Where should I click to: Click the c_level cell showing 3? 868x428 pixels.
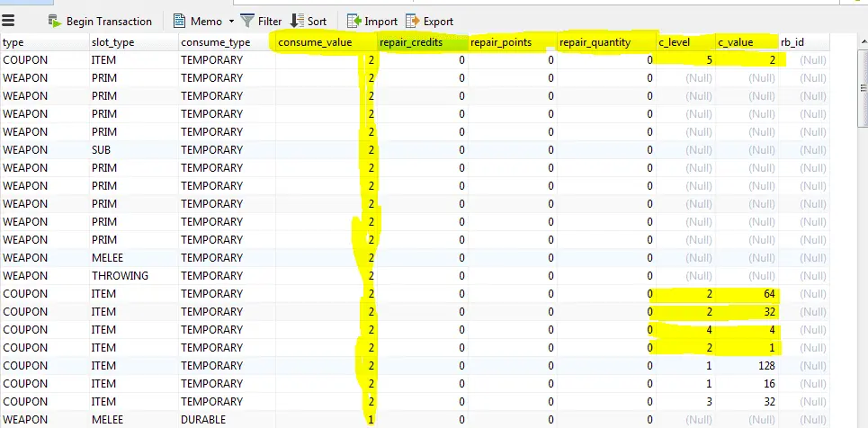(x=685, y=402)
